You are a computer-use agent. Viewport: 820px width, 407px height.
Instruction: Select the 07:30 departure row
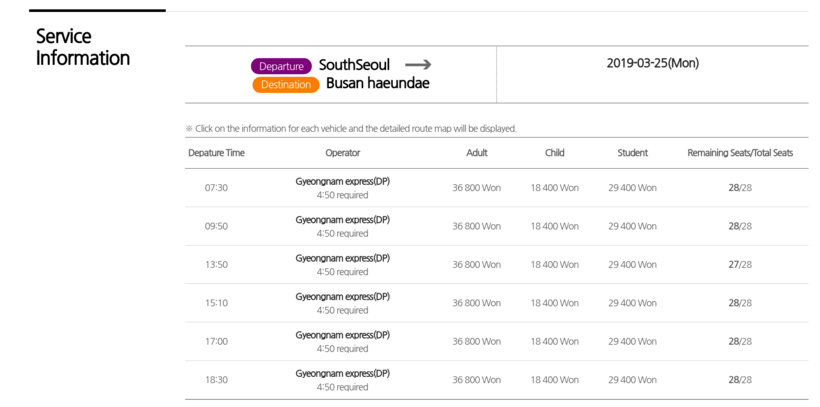click(216, 188)
